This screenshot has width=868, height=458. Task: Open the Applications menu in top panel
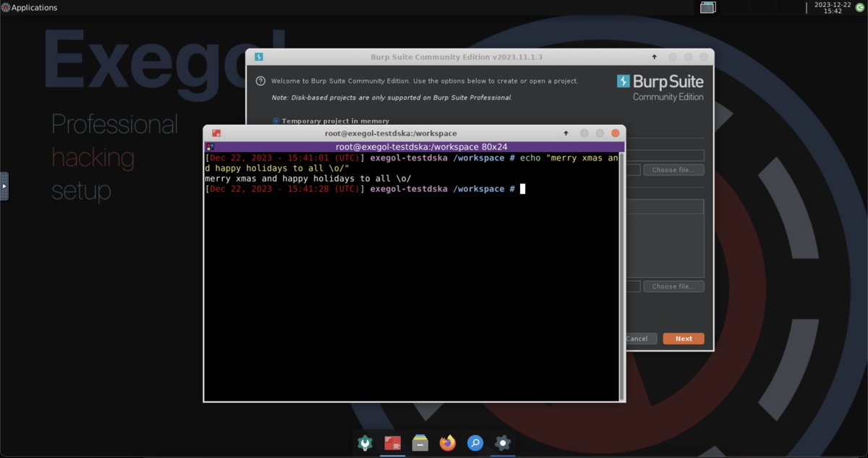(x=29, y=7)
